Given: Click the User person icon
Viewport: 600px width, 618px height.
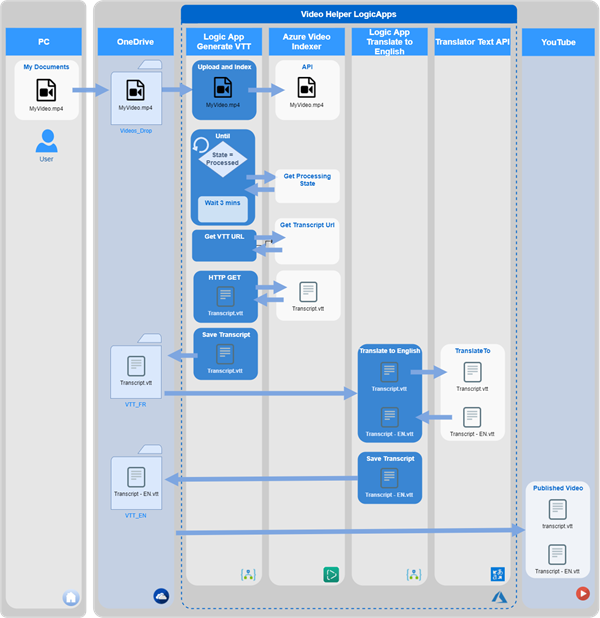Looking at the screenshot, I should (47, 141).
